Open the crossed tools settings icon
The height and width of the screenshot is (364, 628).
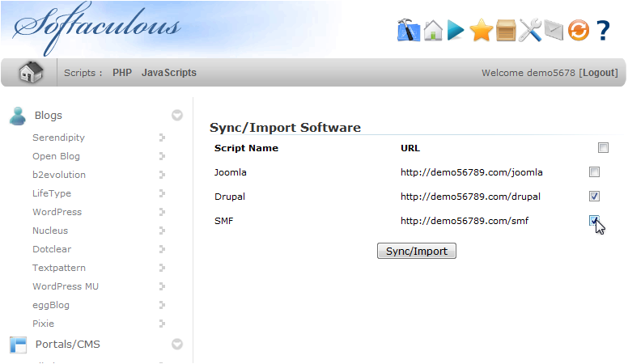click(530, 31)
